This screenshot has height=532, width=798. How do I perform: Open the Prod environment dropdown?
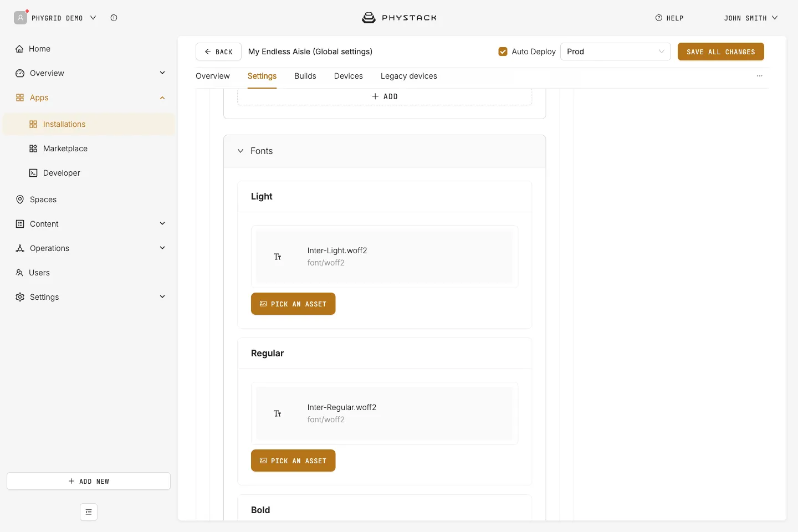[x=616, y=52]
